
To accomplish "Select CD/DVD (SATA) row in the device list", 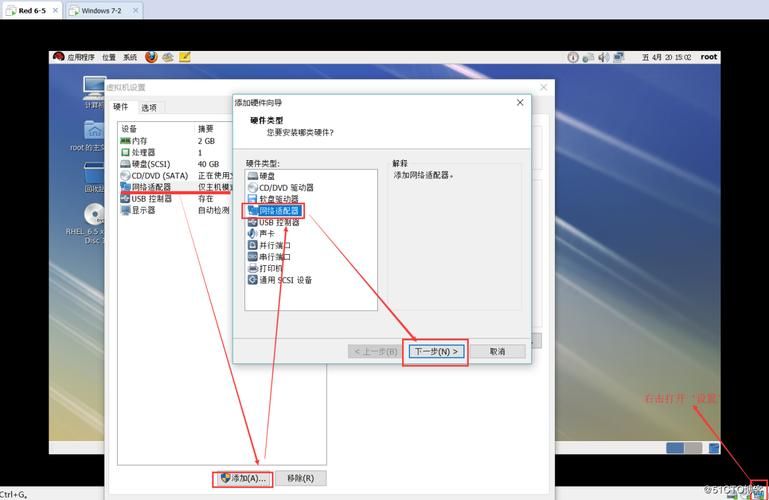I will (176, 175).
